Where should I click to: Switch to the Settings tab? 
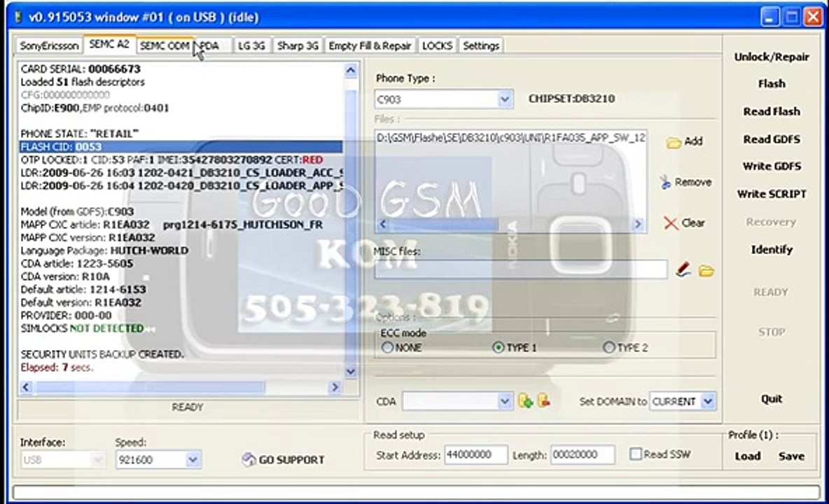tap(480, 46)
